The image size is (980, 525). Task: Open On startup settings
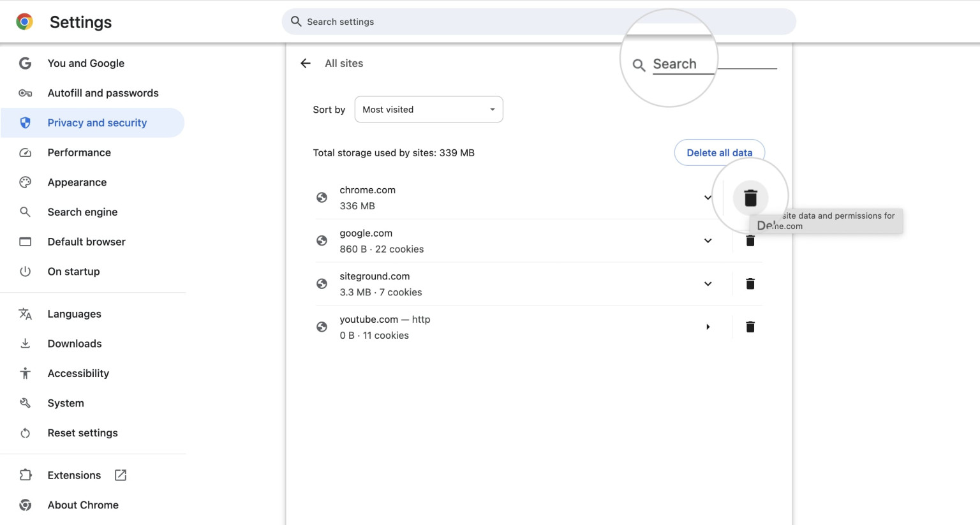point(74,272)
